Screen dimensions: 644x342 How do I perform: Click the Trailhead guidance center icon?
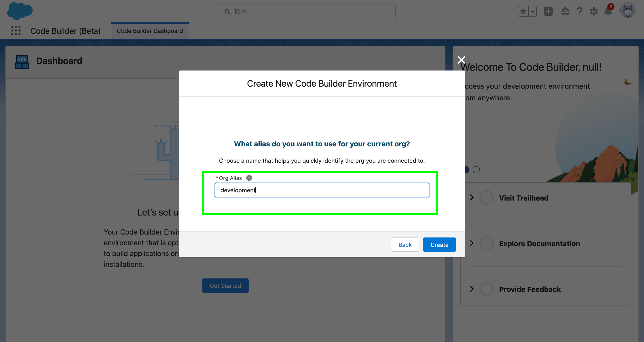point(566,11)
